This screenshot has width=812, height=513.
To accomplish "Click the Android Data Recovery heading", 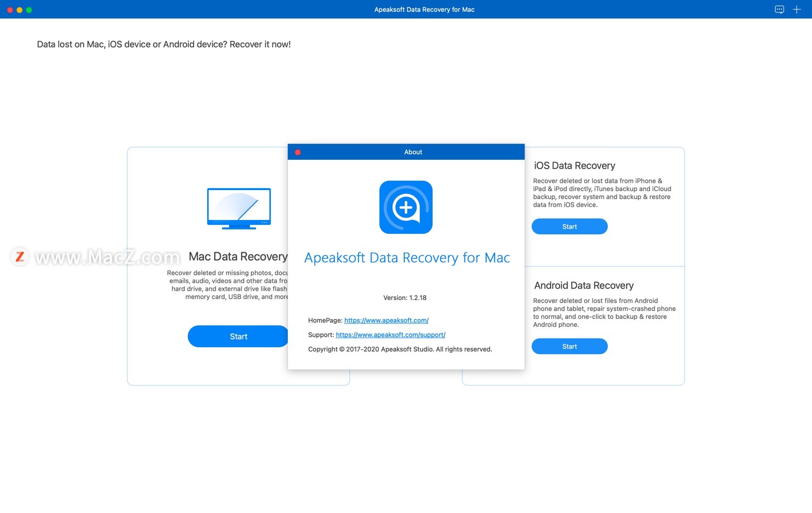I will click(x=584, y=286).
